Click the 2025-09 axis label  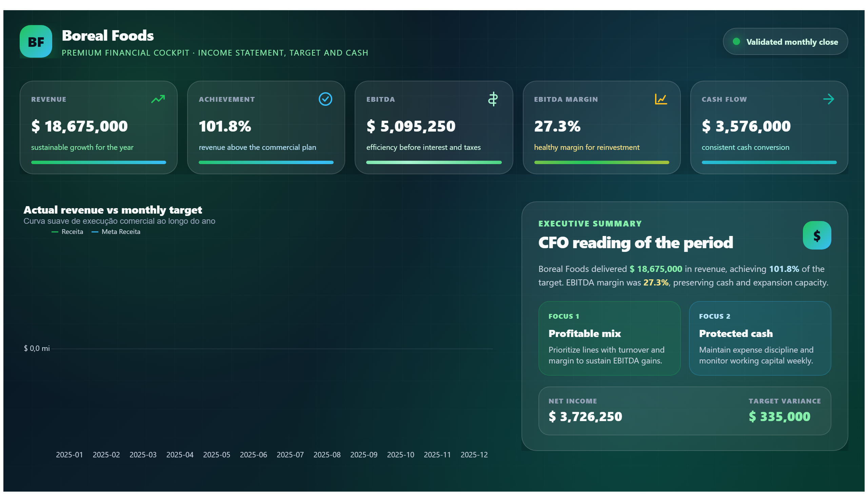coord(364,455)
